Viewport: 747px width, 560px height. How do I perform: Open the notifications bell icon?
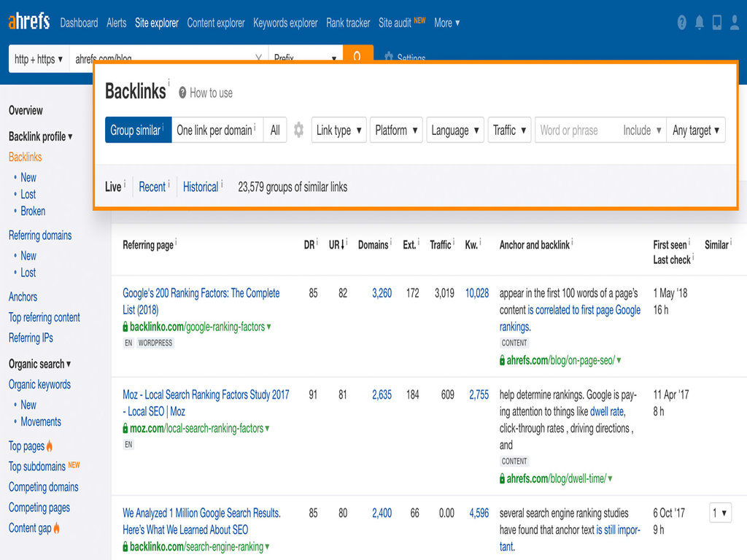point(699,23)
